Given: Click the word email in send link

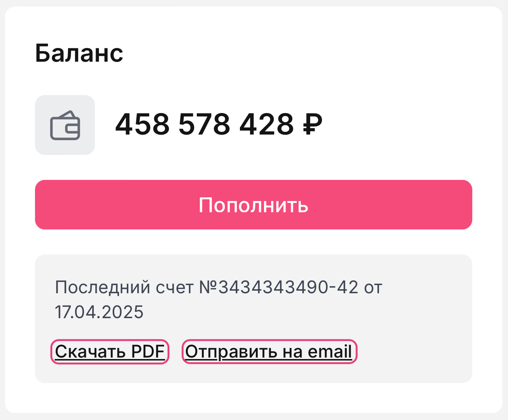Looking at the screenshot, I should click(329, 352).
